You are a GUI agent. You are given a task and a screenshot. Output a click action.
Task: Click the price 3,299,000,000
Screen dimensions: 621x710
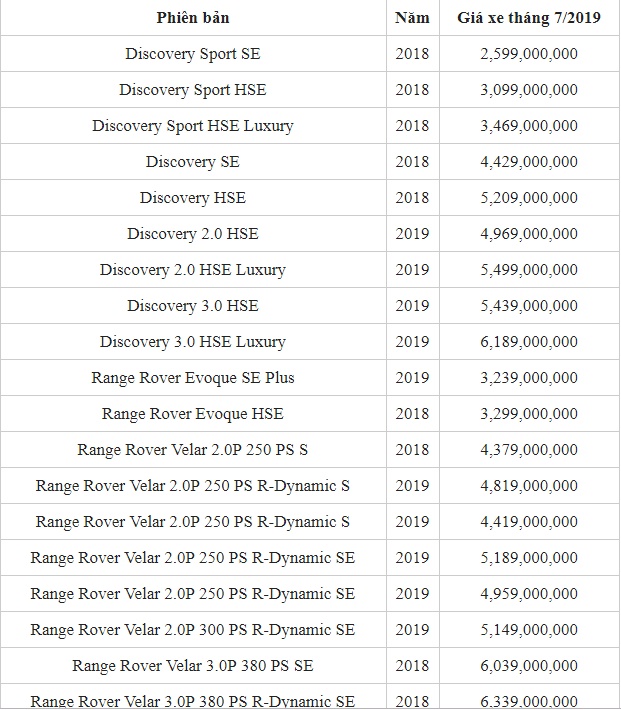529,414
